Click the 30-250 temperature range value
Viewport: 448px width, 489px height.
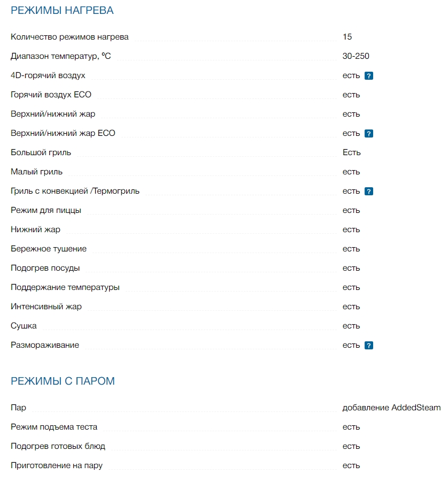[x=356, y=56]
